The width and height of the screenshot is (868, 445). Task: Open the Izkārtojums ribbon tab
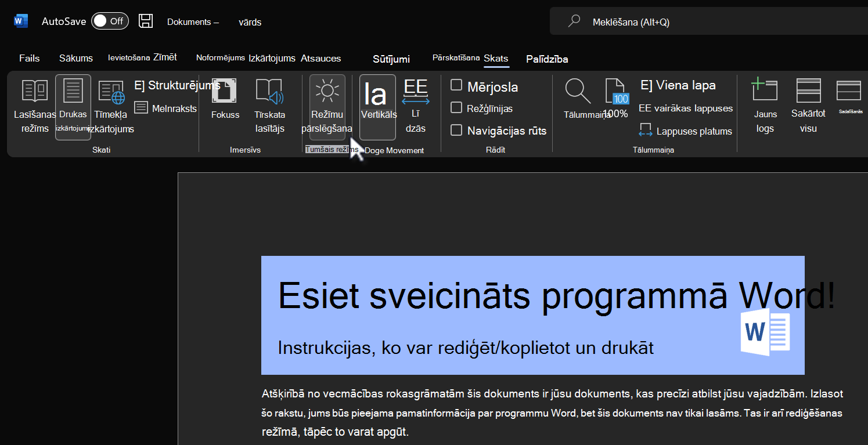272,59
